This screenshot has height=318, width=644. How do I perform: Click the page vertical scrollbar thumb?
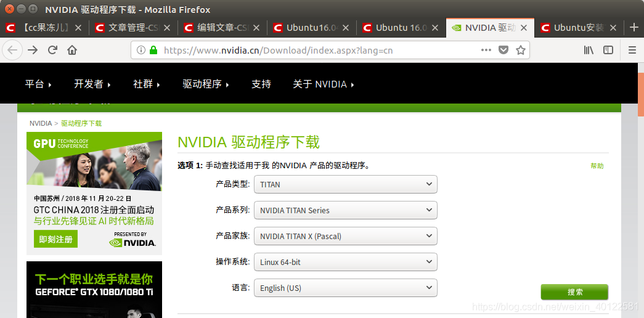(x=641, y=94)
